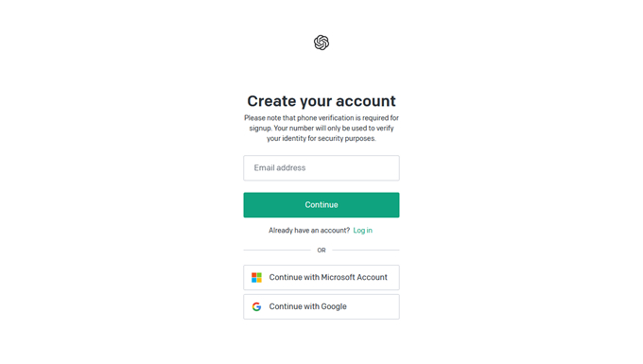Choose Continue with Microsoft Account

click(321, 278)
